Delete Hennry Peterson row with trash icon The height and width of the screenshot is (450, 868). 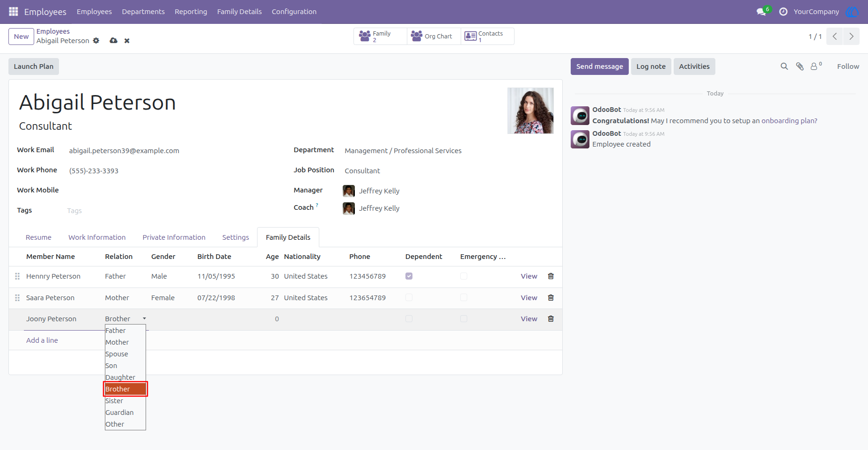click(551, 276)
